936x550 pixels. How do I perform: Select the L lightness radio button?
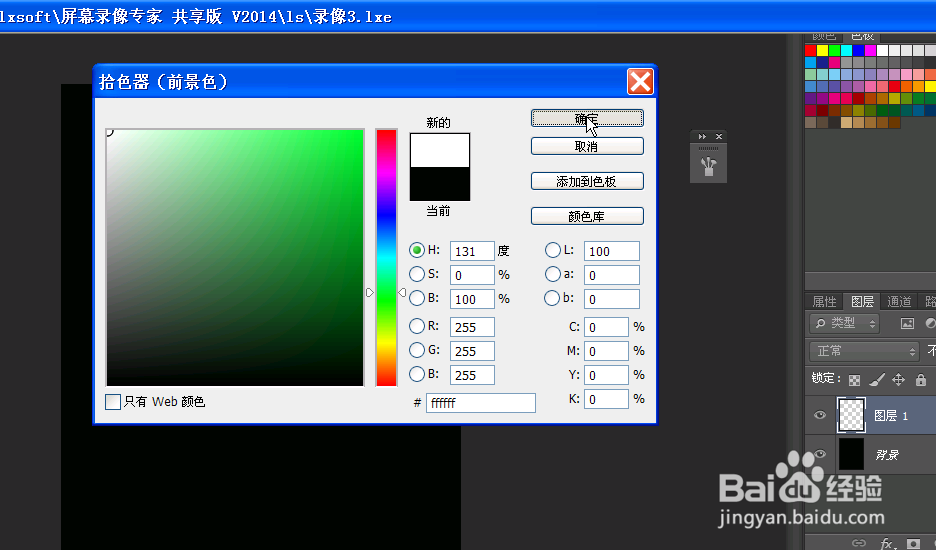[x=553, y=250]
